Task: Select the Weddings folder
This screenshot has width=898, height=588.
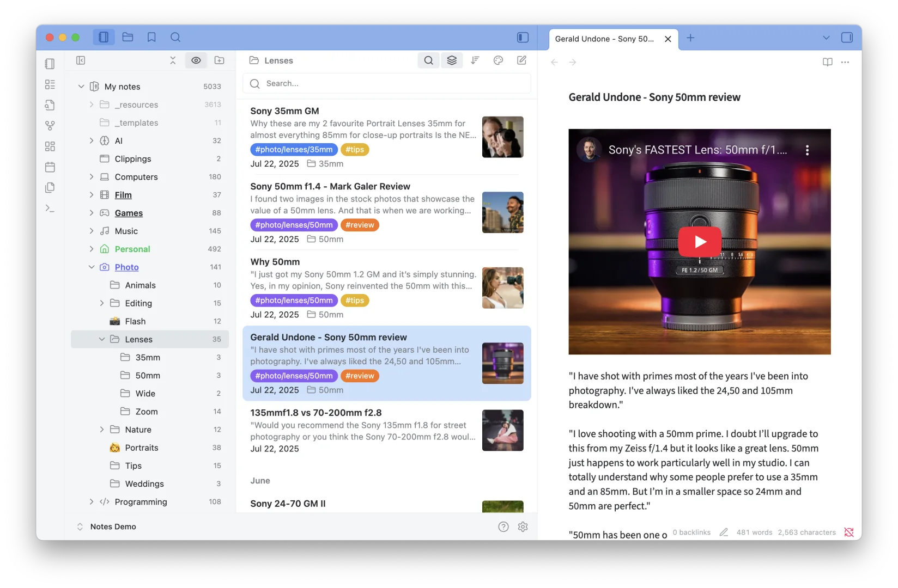Action: coord(150,483)
